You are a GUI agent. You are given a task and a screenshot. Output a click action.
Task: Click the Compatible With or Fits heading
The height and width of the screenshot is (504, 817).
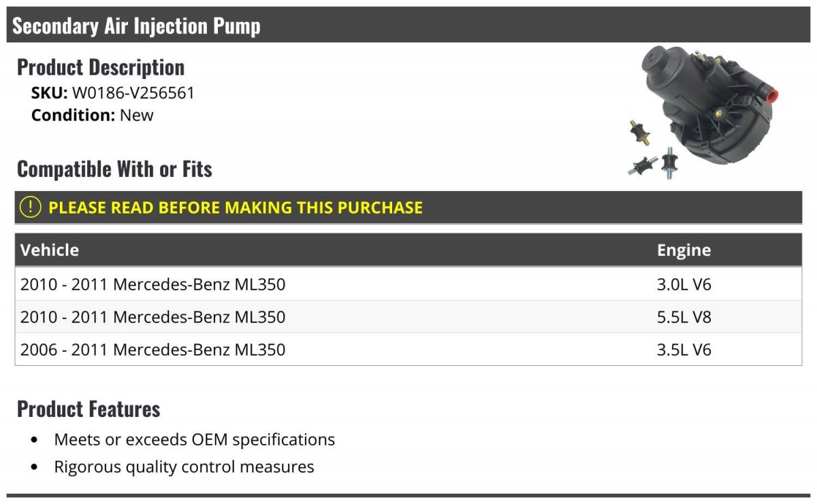click(114, 169)
